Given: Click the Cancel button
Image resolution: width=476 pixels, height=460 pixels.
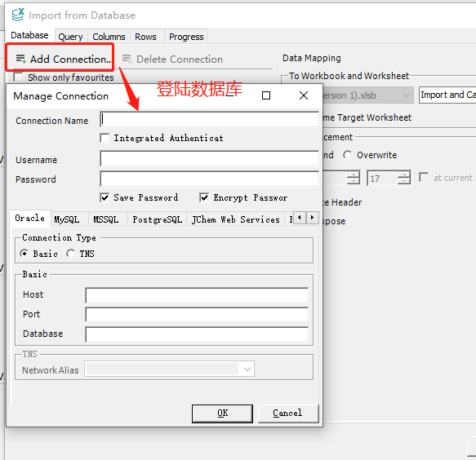Looking at the screenshot, I should click(287, 413).
